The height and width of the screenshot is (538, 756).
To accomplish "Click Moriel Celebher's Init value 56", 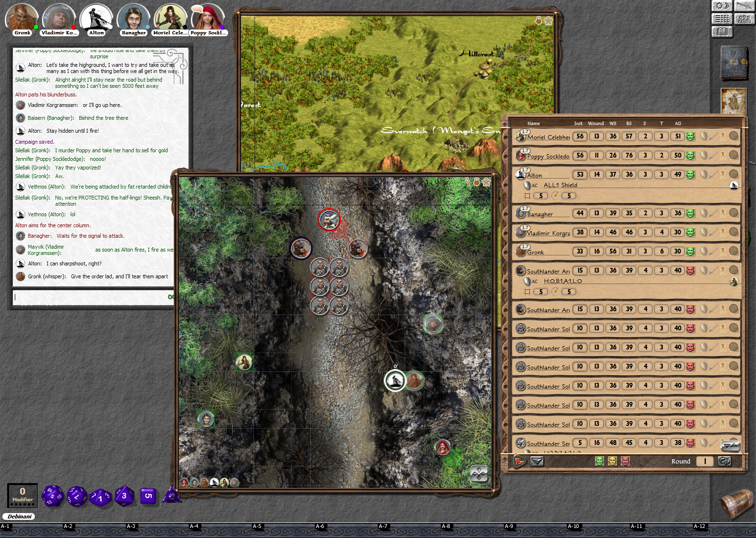I will [x=580, y=137].
